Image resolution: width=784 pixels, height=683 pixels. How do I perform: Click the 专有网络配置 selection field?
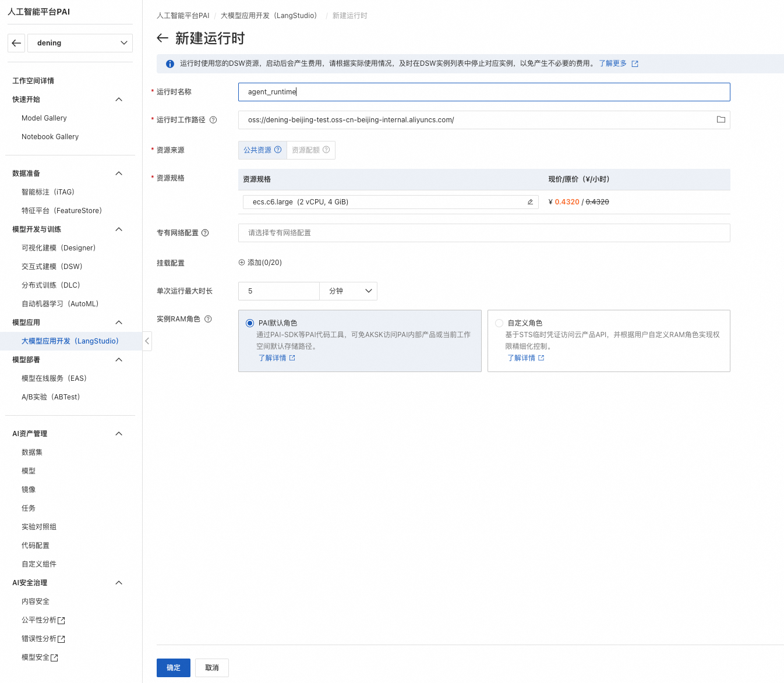click(484, 233)
